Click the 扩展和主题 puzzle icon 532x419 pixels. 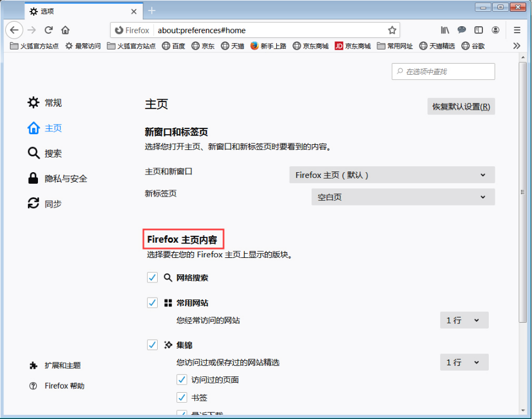coord(33,365)
